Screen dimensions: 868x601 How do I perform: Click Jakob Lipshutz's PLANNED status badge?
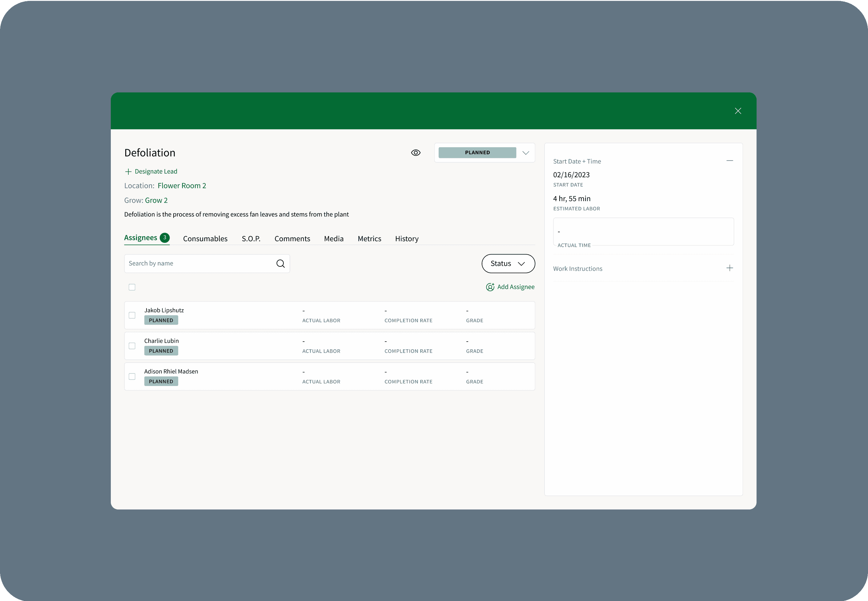pyautogui.click(x=161, y=320)
